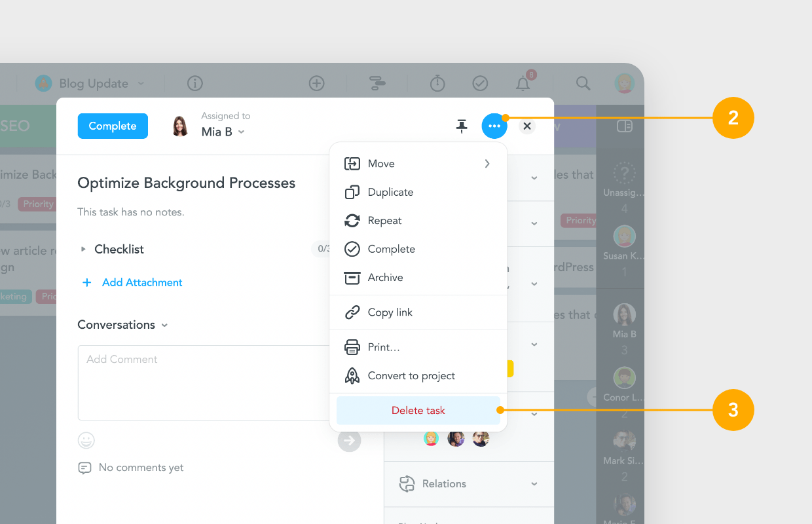Viewport: 812px width, 524px height.
Task: Open the project info icon
Action: tap(194, 83)
